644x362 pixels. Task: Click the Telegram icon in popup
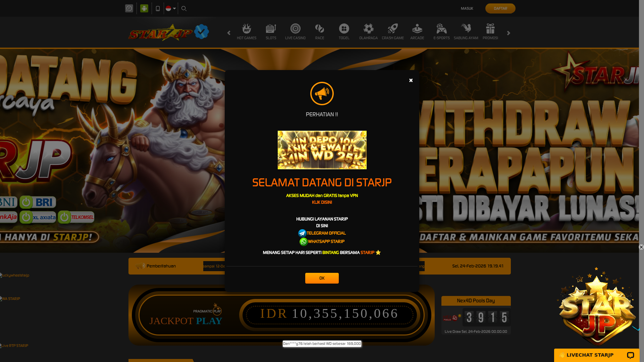pyautogui.click(x=302, y=233)
